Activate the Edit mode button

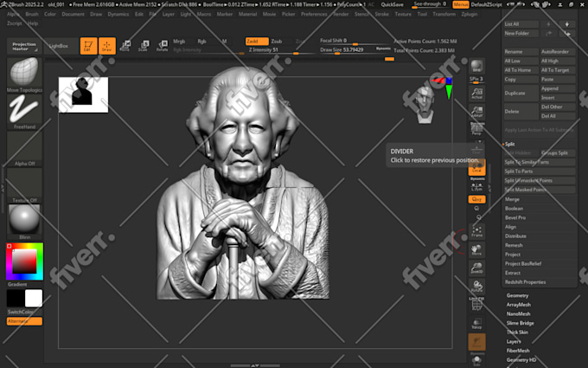tap(88, 46)
